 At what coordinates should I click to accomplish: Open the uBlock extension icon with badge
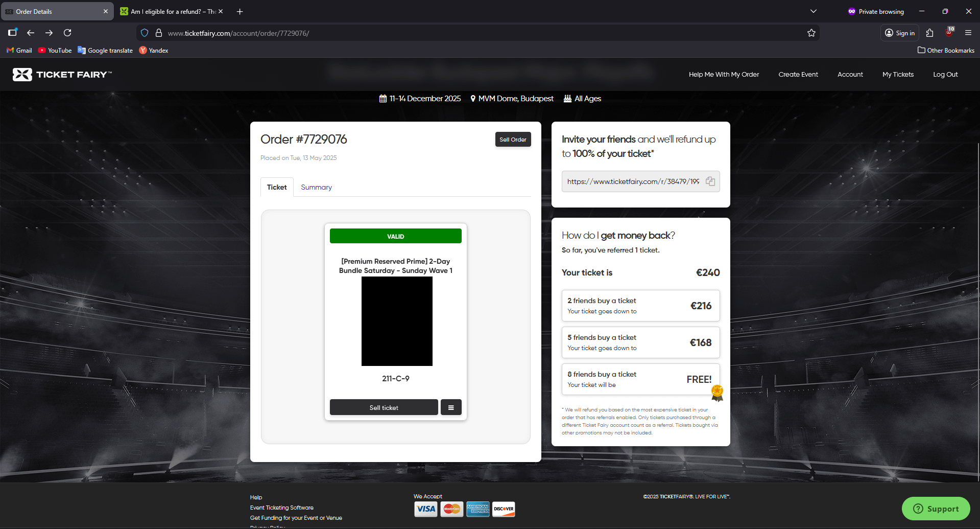[x=949, y=32]
